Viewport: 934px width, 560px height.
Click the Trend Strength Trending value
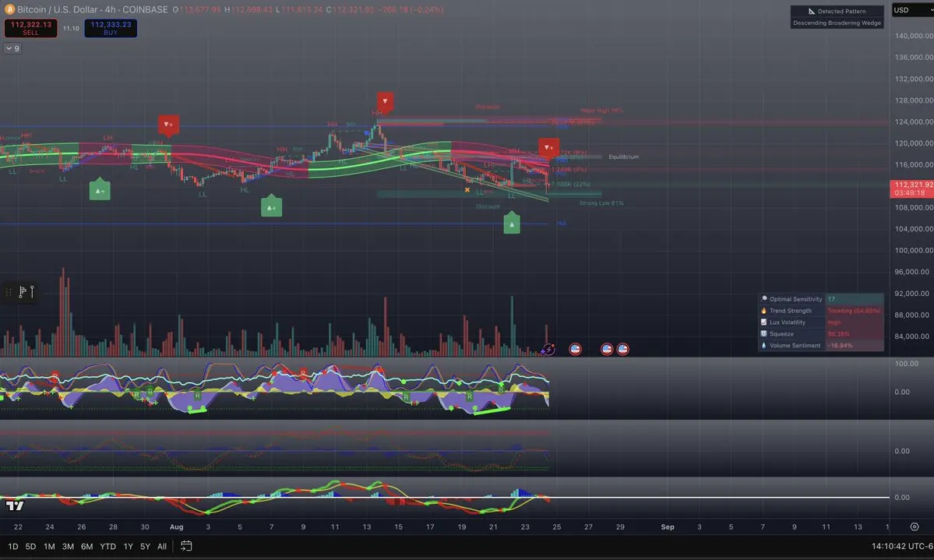pyautogui.click(x=854, y=311)
